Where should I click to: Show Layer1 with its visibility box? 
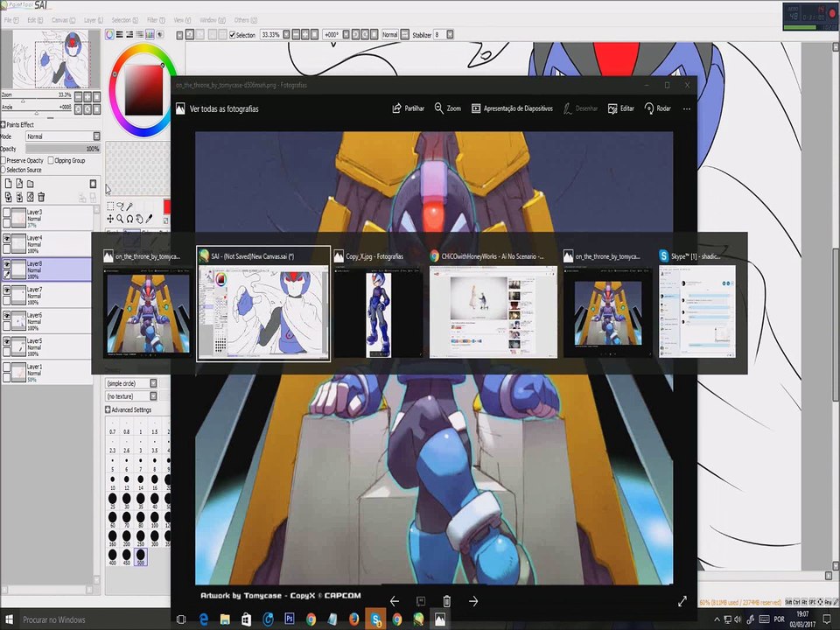[x=6, y=367]
